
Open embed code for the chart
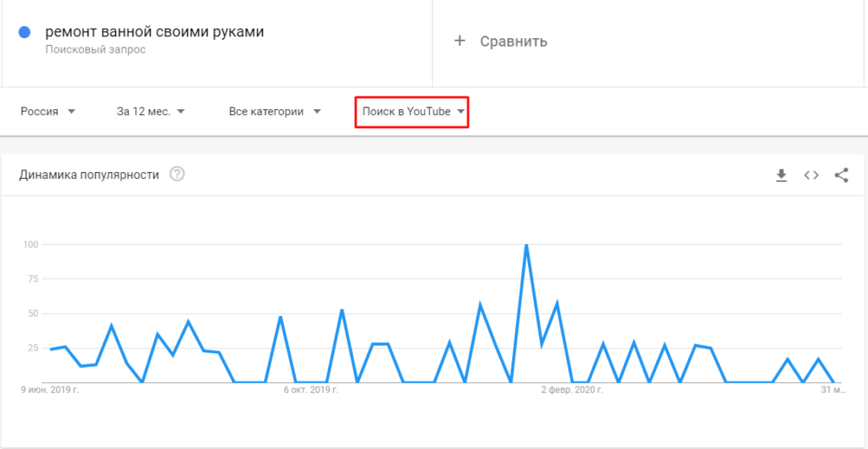811,175
